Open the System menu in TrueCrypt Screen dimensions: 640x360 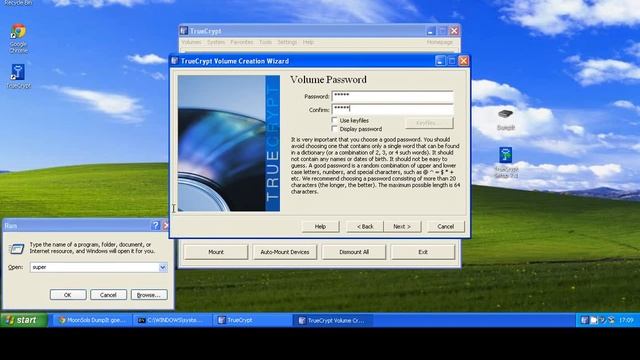(x=216, y=42)
